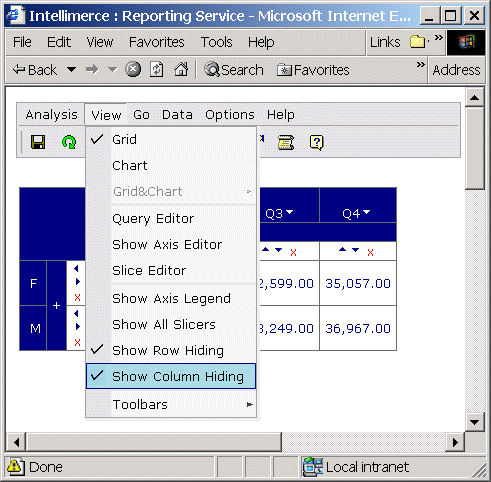This screenshot has width=491, height=482.
Task: Click Q4 column down arrow
Action: click(x=356, y=250)
